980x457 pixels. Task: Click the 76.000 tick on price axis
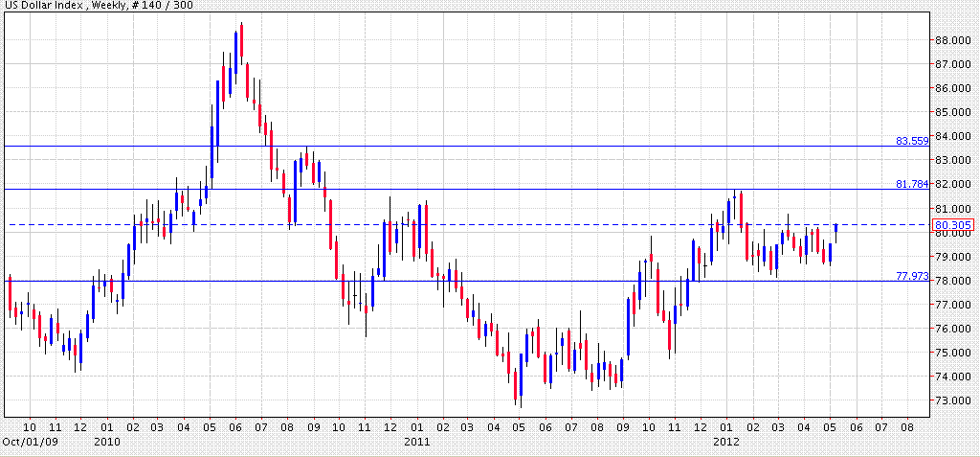tap(954, 329)
